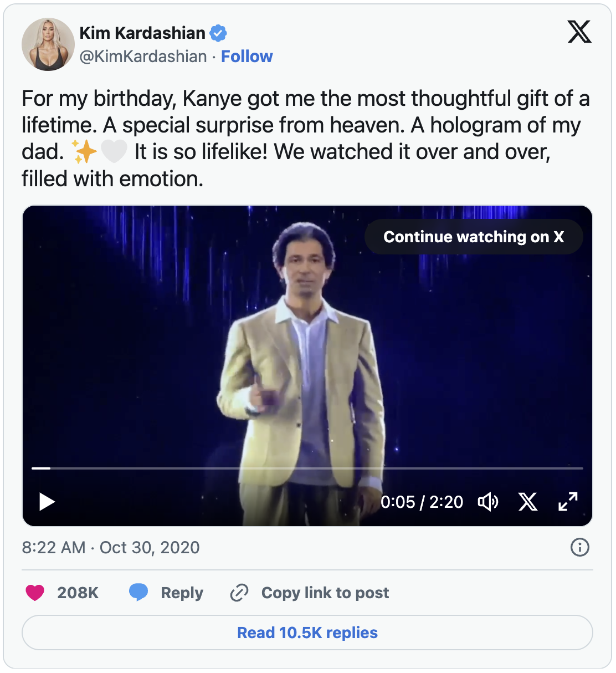Seek on the video progress bar

click(x=307, y=468)
